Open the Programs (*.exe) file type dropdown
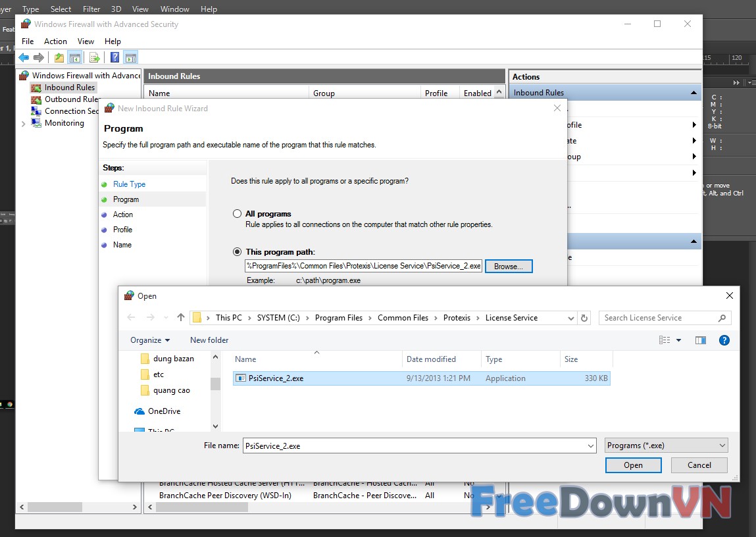Viewport: 756px width, 537px height. click(x=666, y=446)
